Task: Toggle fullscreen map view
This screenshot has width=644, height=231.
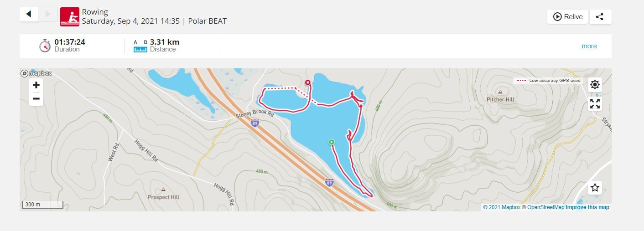Action: click(x=595, y=103)
